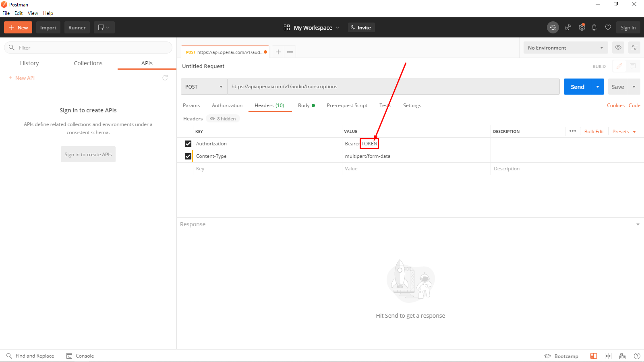Screen dimensions: 644x362
Task: Open Bootcamp in status bar
Action: (561, 356)
